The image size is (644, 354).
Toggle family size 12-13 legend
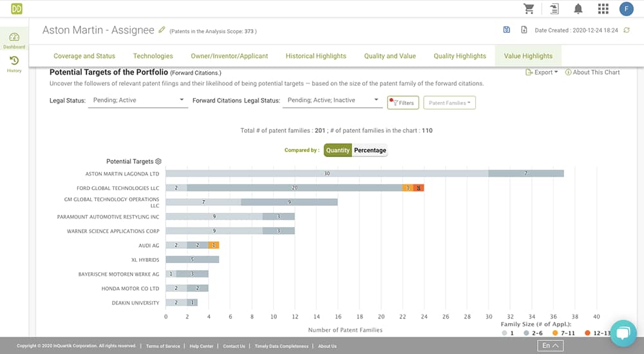point(598,333)
